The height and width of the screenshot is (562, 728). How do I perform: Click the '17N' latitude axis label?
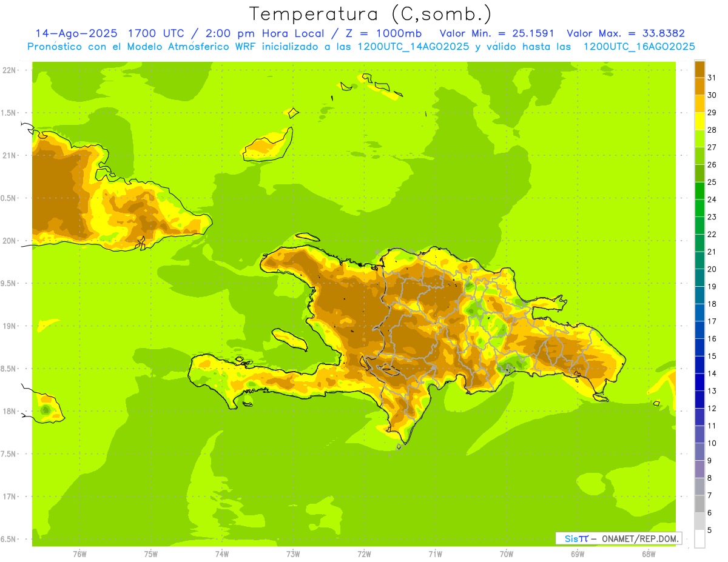pyautogui.click(x=9, y=497)
